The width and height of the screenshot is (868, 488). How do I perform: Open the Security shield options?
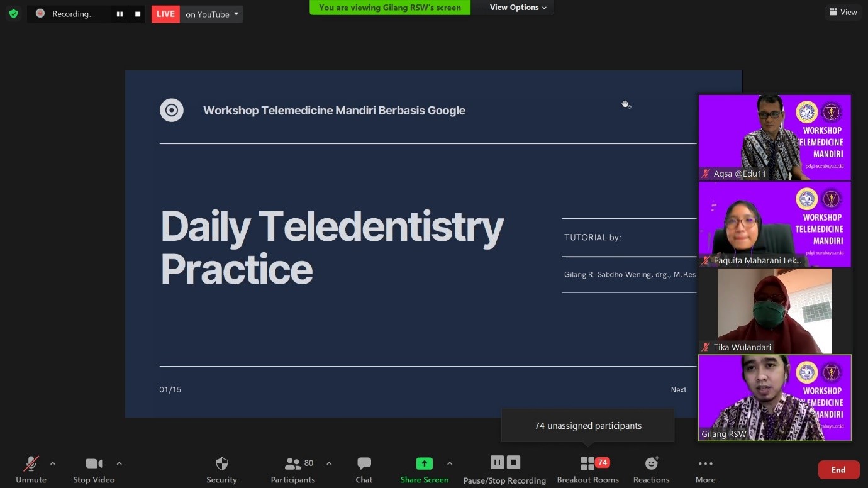point(221,469)
